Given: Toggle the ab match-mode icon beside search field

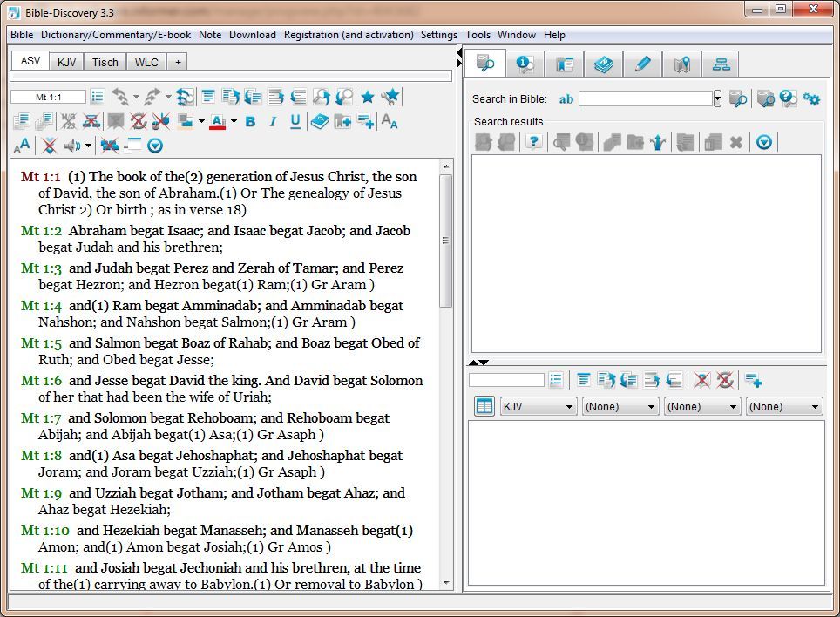Looking at the screenshot, I should [x=566, y=99].
